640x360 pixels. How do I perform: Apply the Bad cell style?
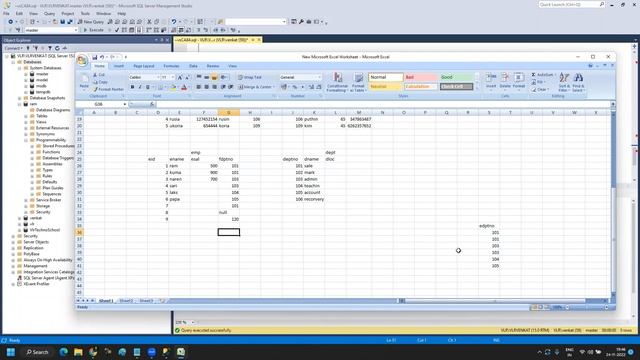click(x=420, y=77)
